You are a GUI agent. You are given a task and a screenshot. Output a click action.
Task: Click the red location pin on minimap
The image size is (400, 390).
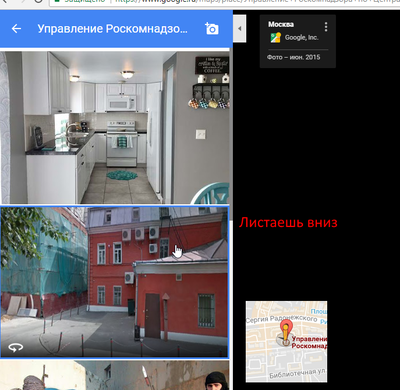click(x=285, y=331)
